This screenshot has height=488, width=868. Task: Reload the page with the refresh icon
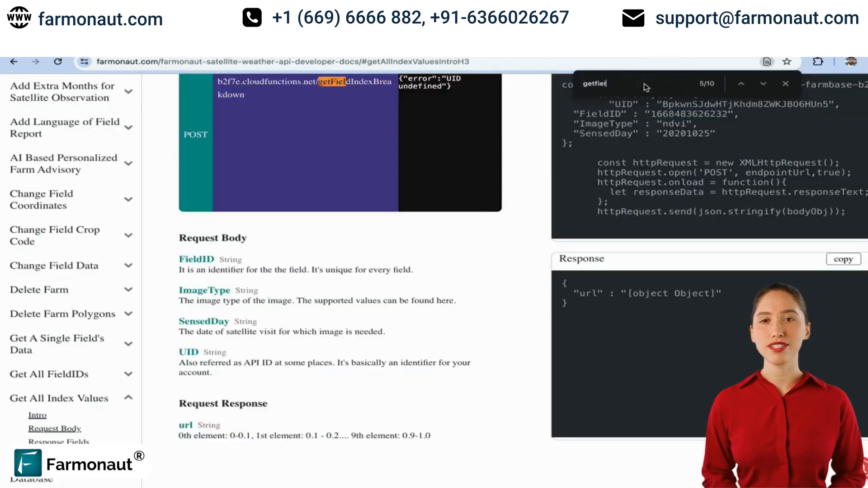click(58, 61)
